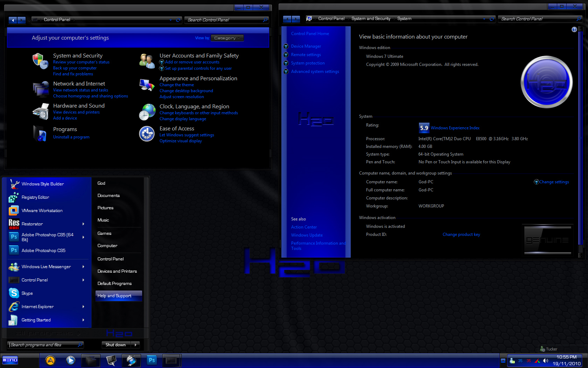Image resolution: width=588 pixels, height=368 pixels.
Task: Click Change desktop background link
Action: [x=186, y=91]
